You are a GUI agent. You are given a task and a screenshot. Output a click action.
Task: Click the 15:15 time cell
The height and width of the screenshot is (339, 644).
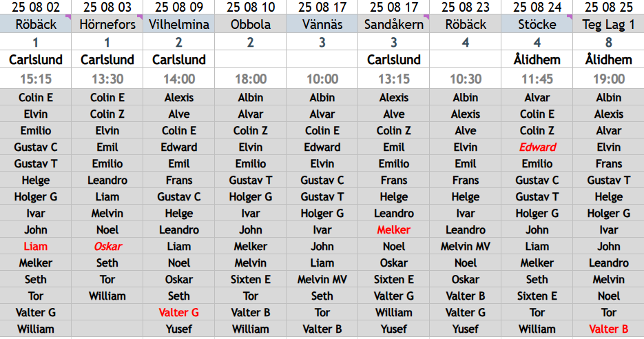tap(36, 79)
